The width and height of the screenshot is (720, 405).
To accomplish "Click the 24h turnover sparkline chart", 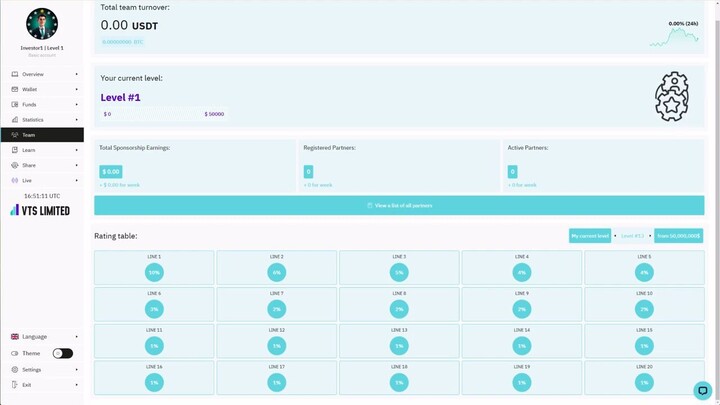I will (674, 37).
